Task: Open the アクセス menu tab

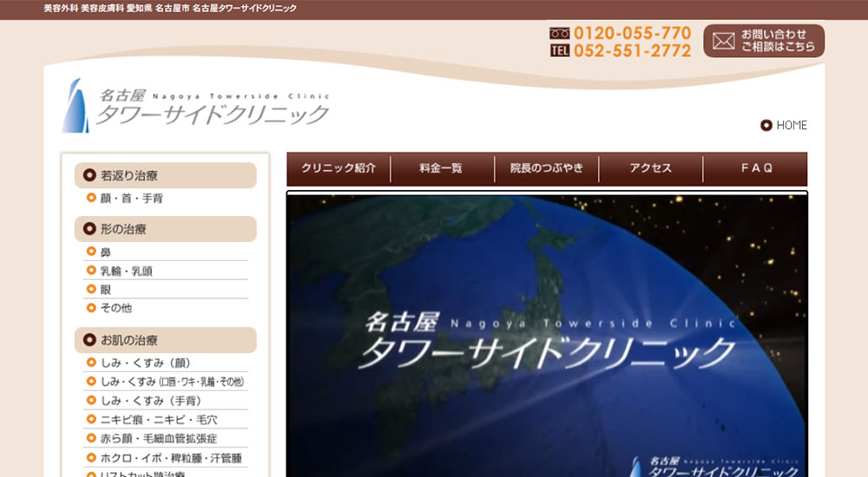Action: click(x=650, y=169)
